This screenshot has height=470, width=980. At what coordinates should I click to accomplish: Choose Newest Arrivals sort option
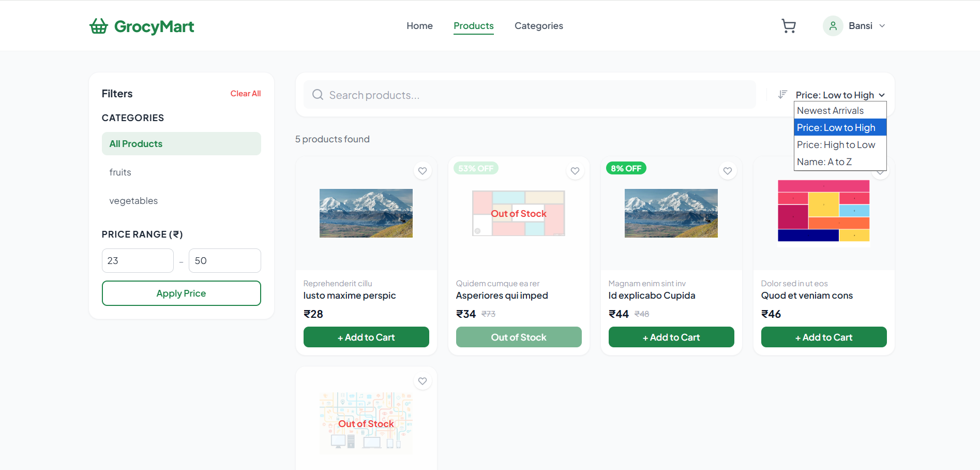coord(840,110)
